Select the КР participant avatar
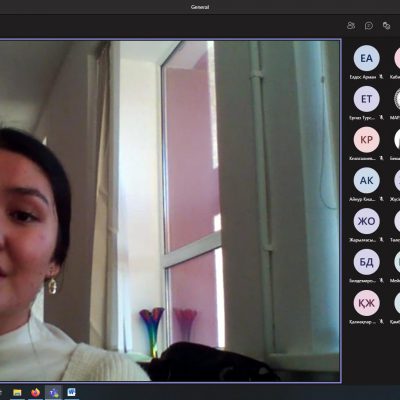Image resolution: width=400 pixels, height=400 pixels. click(366, 140)
